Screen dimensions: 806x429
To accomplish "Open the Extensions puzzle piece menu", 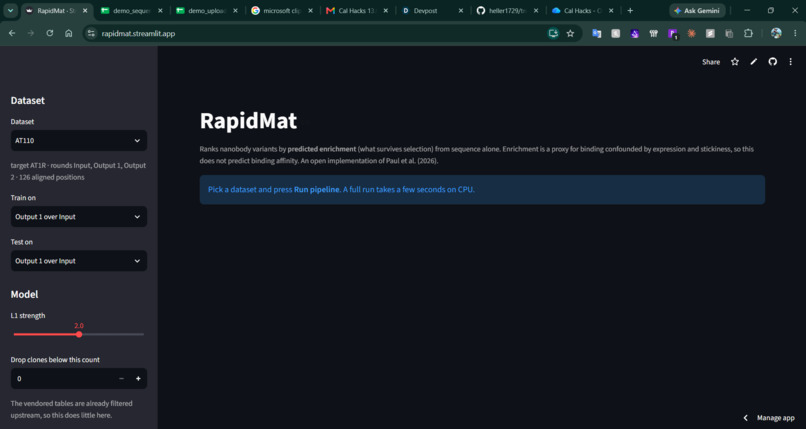I will 748,33.
